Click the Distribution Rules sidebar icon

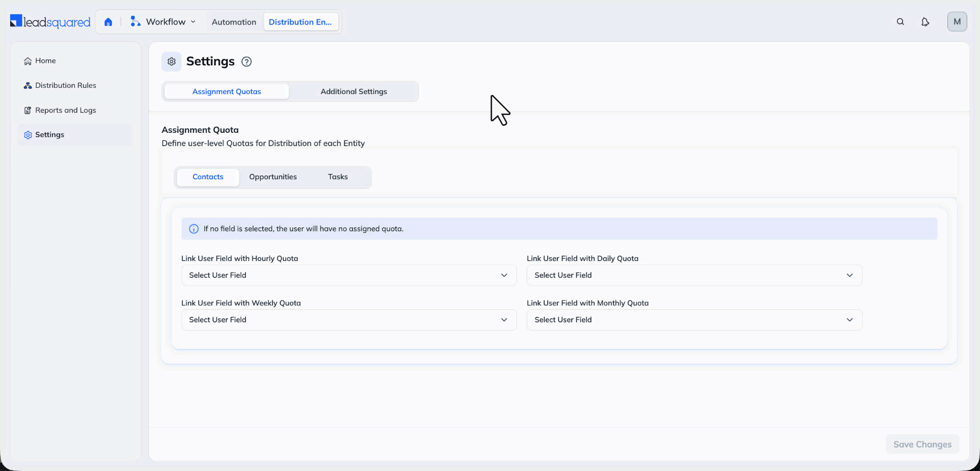tap(28, 85)
